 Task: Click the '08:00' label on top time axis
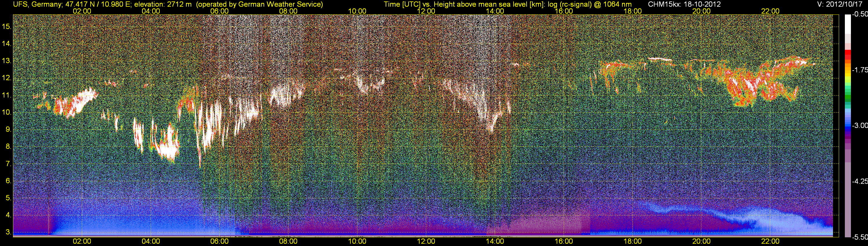point(288,11)
